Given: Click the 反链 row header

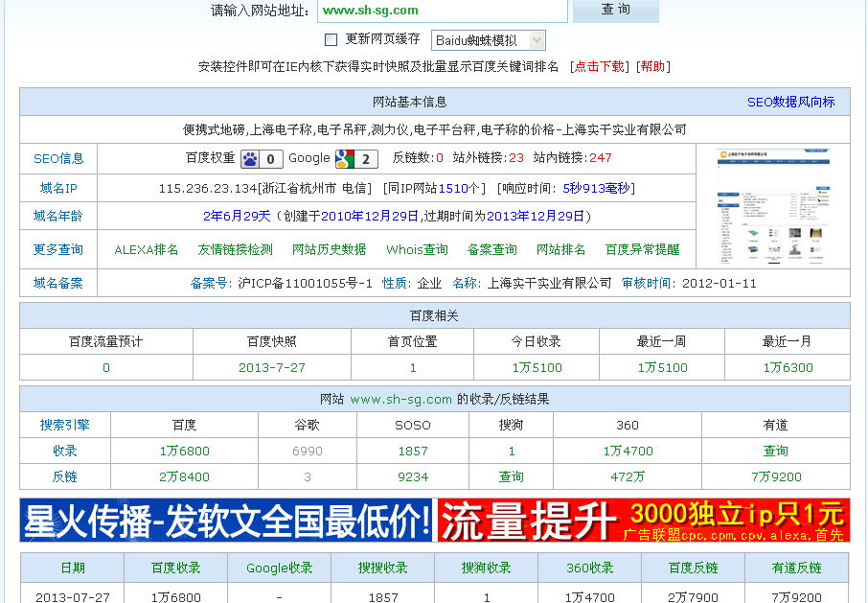Looking at the screenshot, I should 65,476.
